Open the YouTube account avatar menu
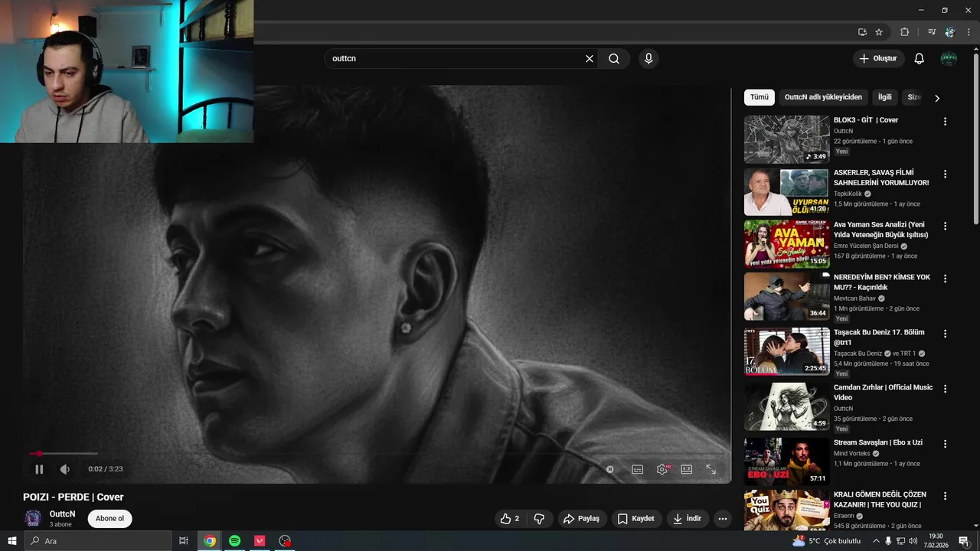Viewport: 980px width, 551px height. pos(949,58)
